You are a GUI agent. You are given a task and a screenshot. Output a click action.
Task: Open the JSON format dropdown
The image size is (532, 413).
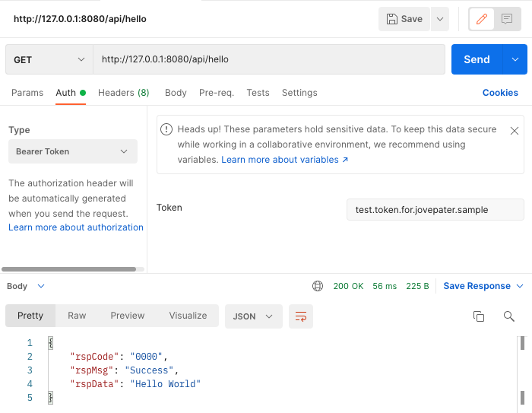pos(253,316)
